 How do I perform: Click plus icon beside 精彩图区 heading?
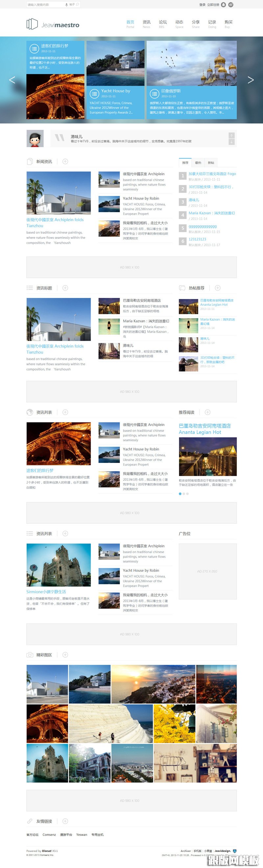(65, 655)
